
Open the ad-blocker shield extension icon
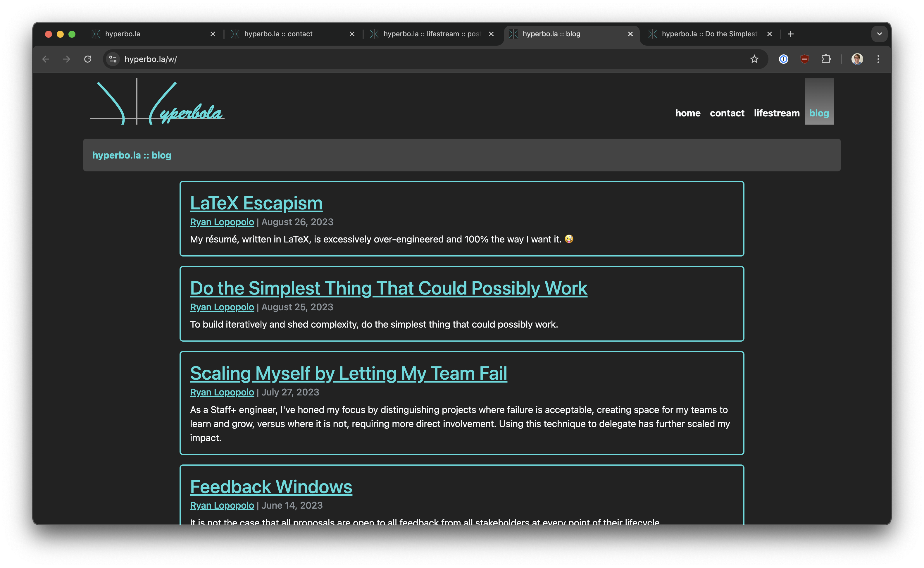point(805,59)
